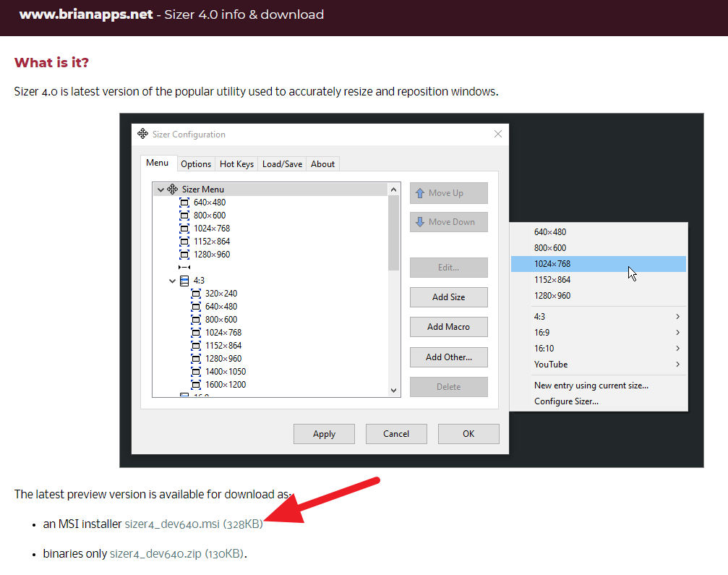Switch to the Load/Save tab

(282, 164)
